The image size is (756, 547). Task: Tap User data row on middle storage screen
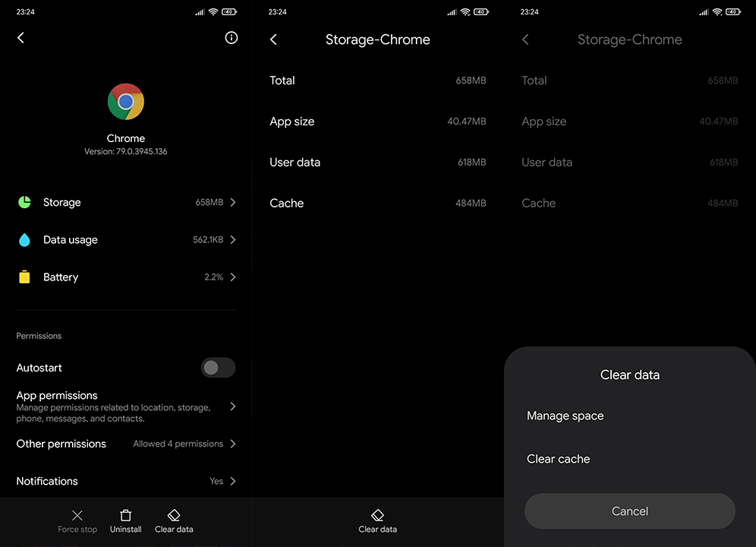(377, 163)
